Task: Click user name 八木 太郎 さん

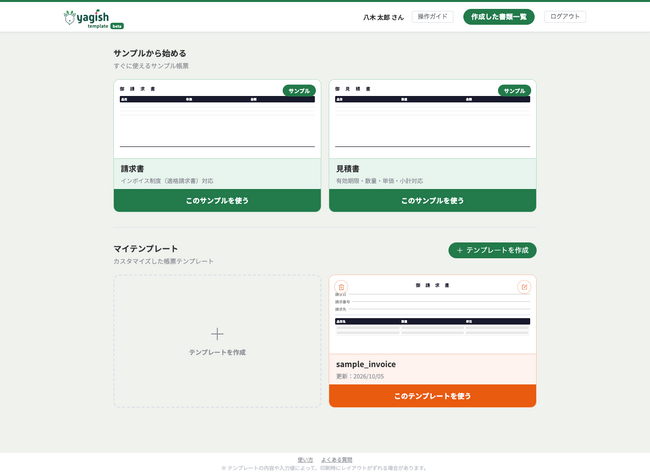Action: tap(383, 17)
